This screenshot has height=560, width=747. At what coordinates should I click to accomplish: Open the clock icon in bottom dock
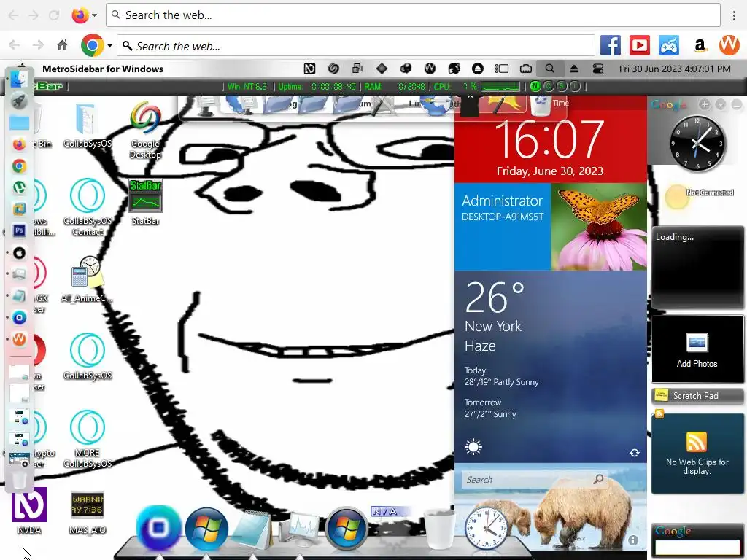pos(486,529)
